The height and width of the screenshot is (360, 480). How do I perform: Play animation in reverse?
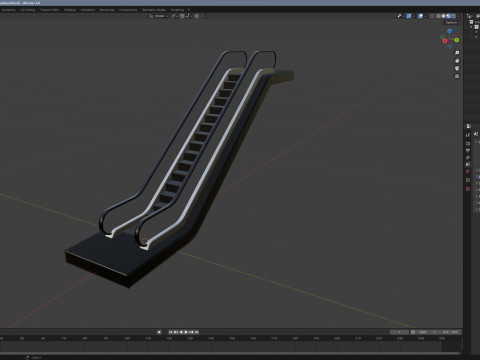click(x=181, y=332)
